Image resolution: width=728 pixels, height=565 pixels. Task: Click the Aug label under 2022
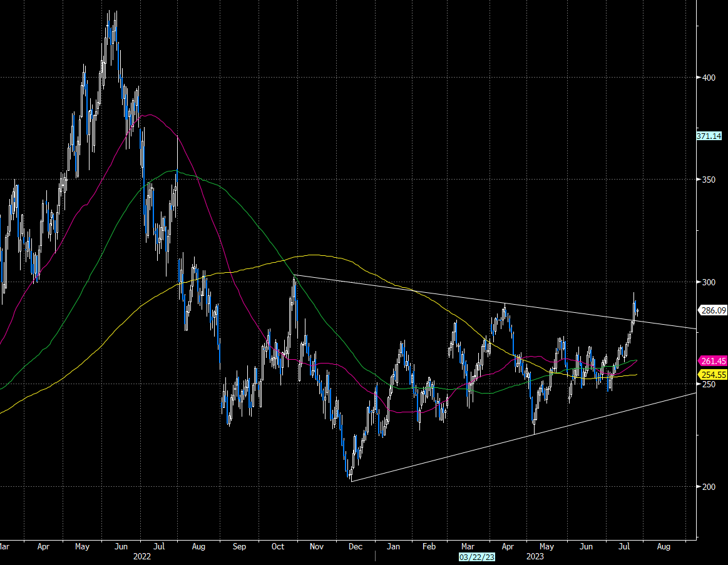tap(198, 546)
